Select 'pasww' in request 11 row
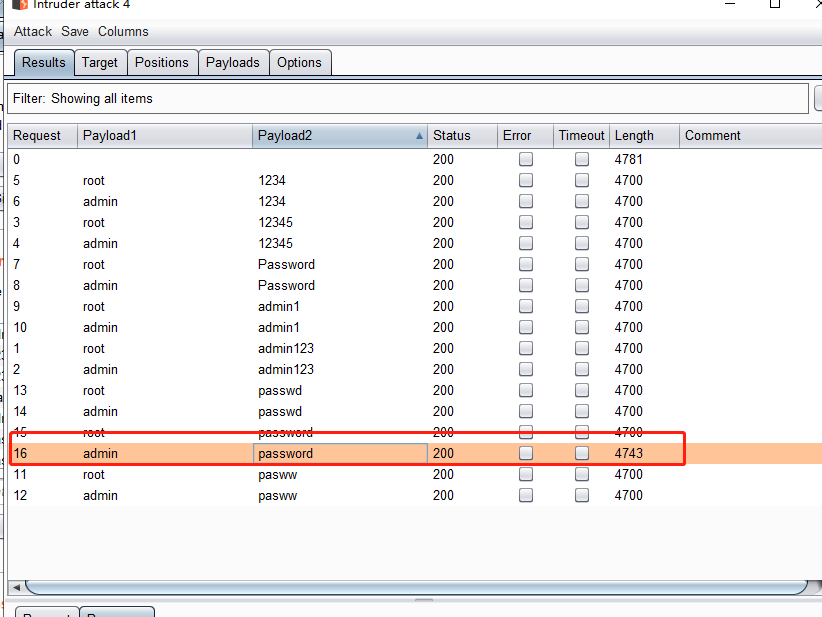Screen dimensions: 822x617 277,475
